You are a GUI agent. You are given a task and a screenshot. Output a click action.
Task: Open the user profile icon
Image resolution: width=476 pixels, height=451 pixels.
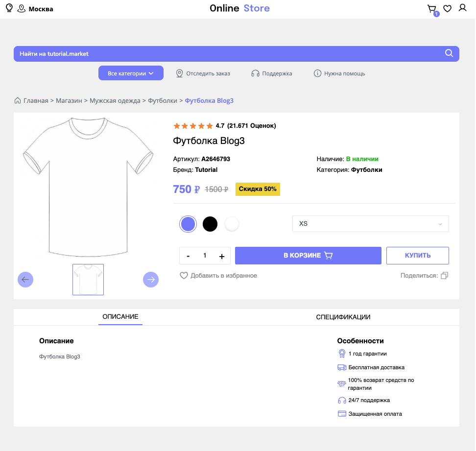click(462, 8)
